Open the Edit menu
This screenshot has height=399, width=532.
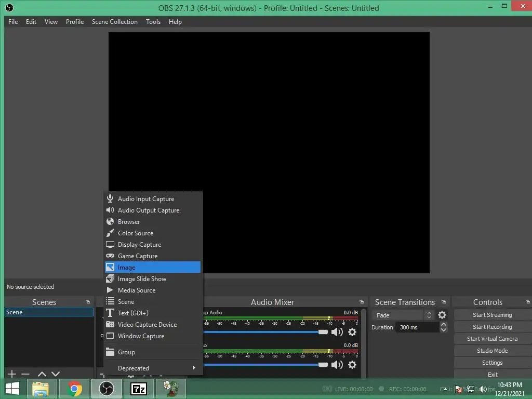coord(31,22)
